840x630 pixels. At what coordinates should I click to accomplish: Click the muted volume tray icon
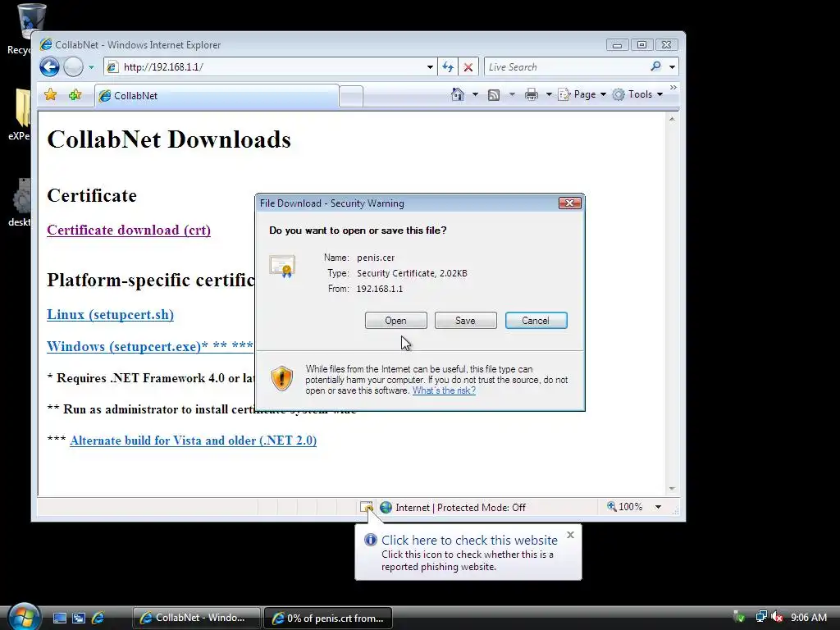pyautogui.click(x=778, y=618)
